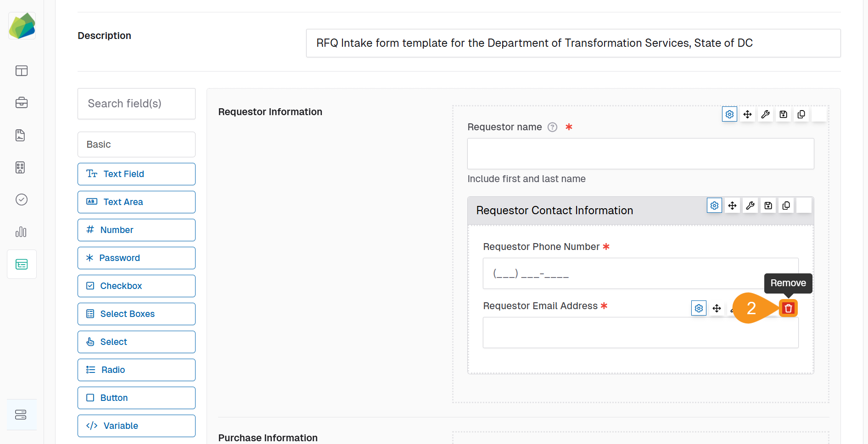Screen dimensions: 868x444
Task: Edit Requestor name JSON via wrench icon
Action: [x=765, y=114]
